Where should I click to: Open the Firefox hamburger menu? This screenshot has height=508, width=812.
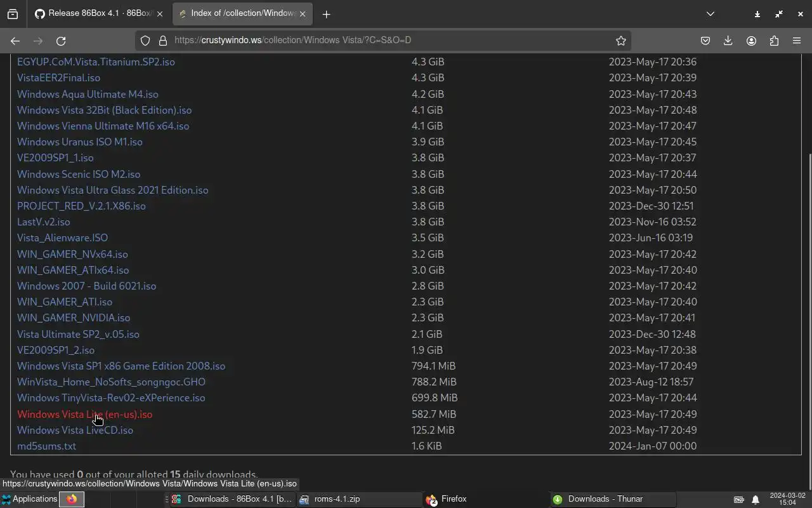(797, 41)
